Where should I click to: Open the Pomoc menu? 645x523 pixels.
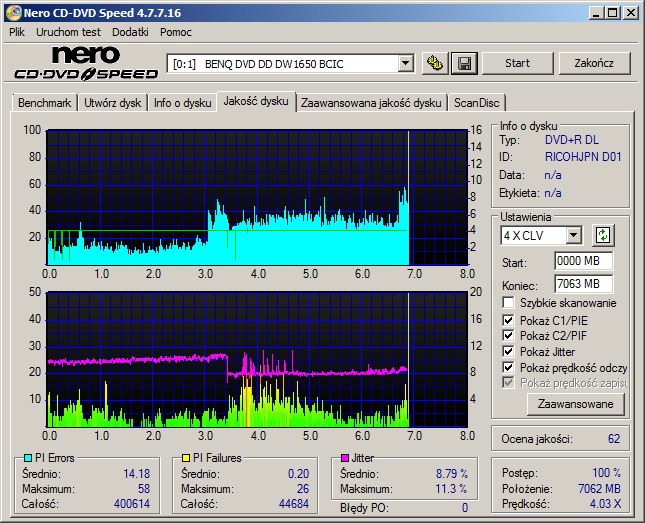point(176,32)
